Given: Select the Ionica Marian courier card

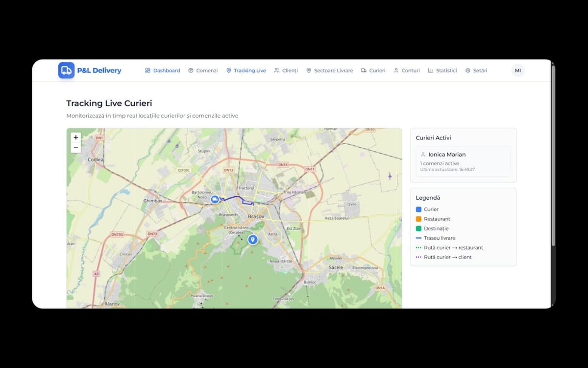Looking at the screenshot, I should 463,161.
